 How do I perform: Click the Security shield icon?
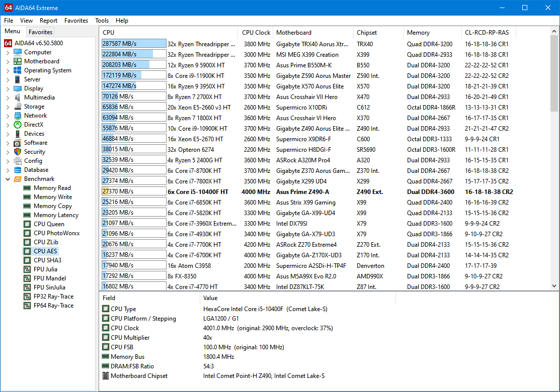coord(18,152)
